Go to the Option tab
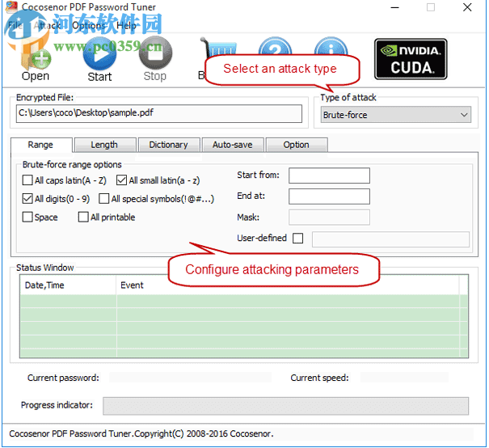489x448 pixels. (x=297, y=145)
